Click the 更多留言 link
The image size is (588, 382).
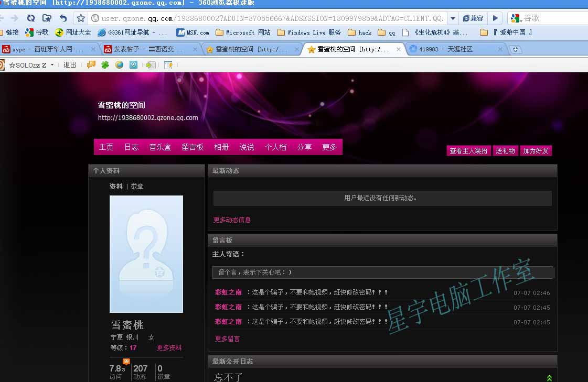227,339
